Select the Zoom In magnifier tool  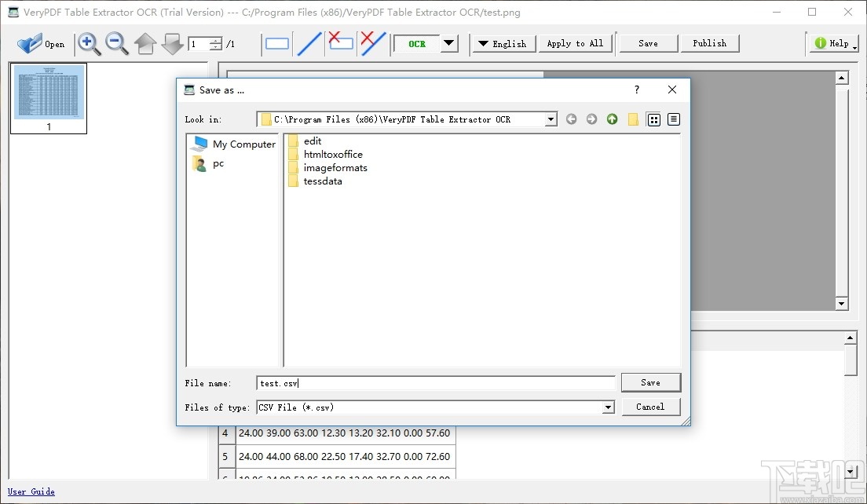[x=89, y=45]
